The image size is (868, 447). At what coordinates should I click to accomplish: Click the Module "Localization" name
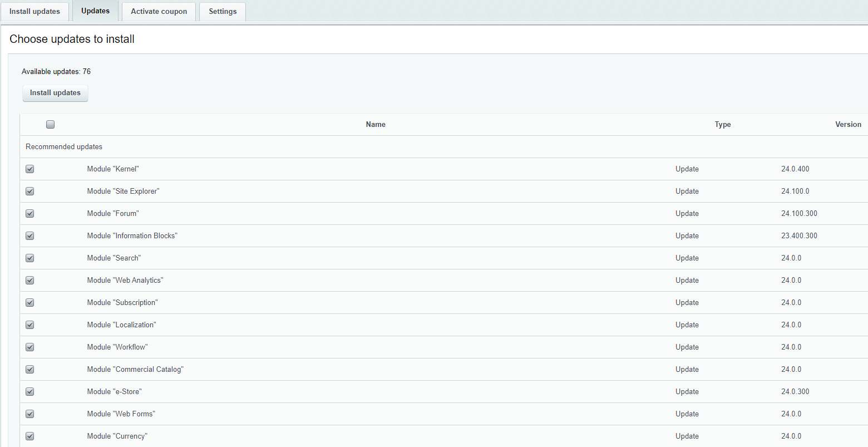[121, 325]
